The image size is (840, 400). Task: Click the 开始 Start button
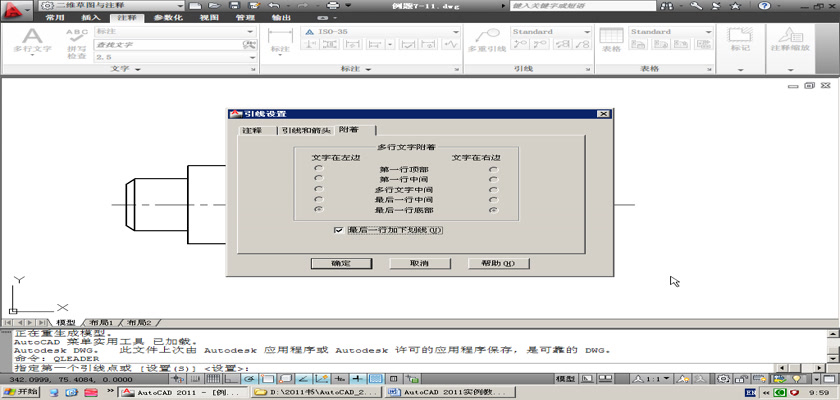20,392
